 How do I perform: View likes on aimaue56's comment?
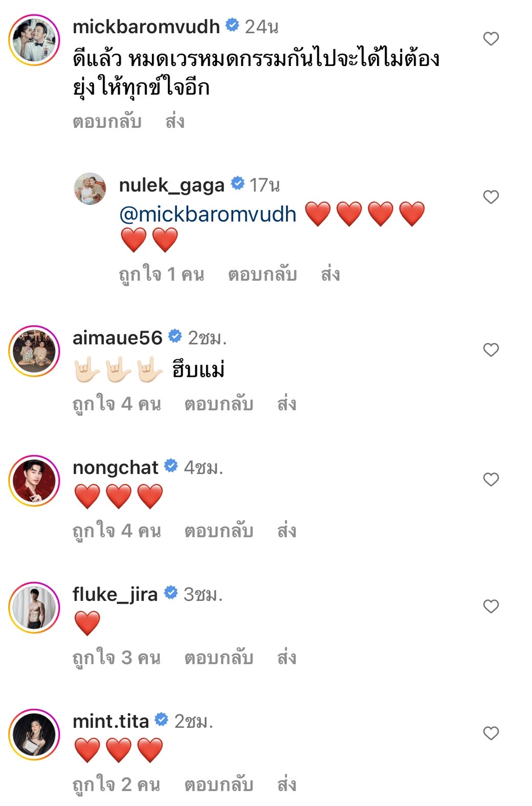[117, 404]
